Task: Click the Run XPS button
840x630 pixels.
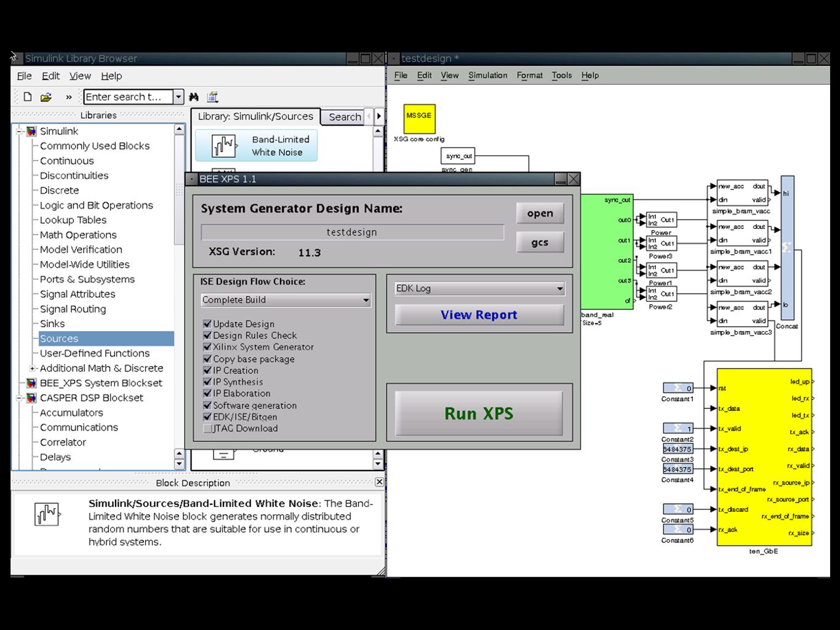Action: coord(479,413)
